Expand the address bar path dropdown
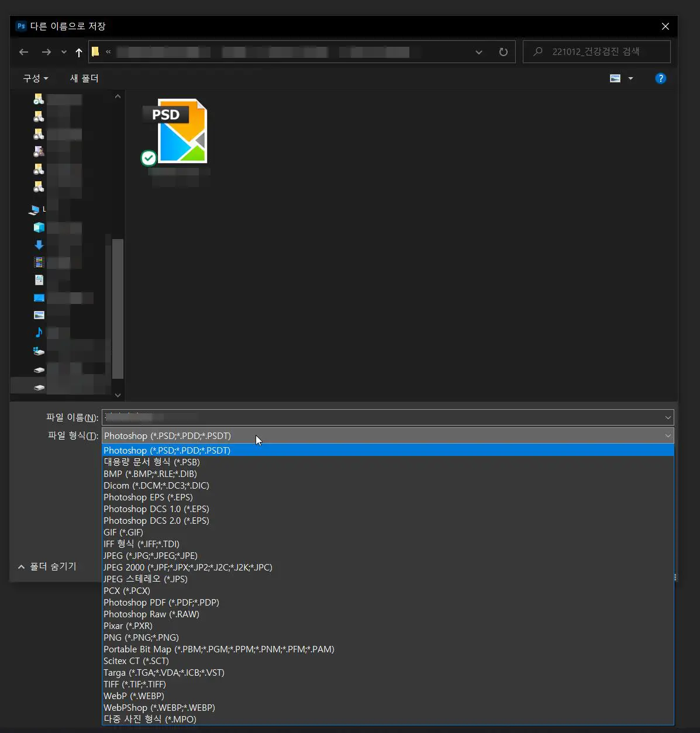 coord(479,52)
